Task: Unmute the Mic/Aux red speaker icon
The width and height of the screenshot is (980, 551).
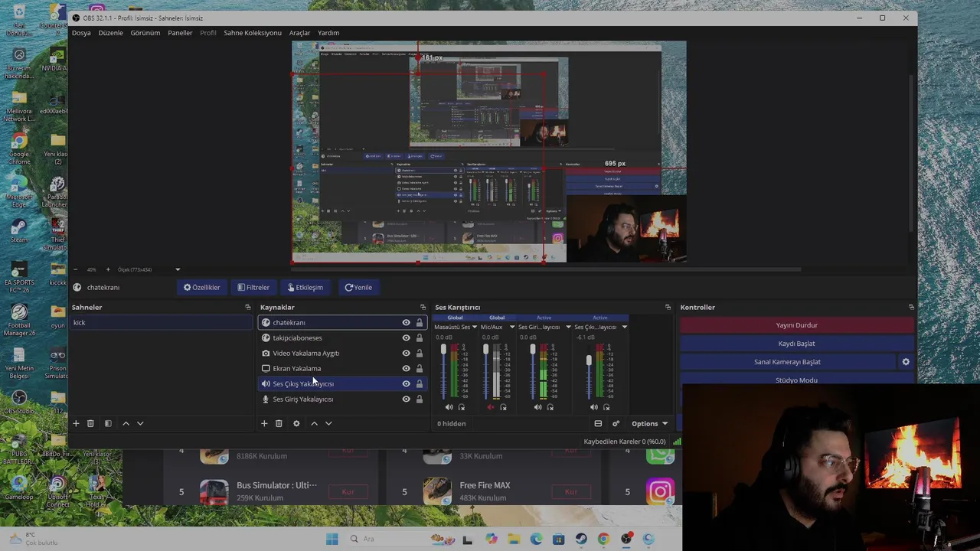Action: click(x=491, y=407)
